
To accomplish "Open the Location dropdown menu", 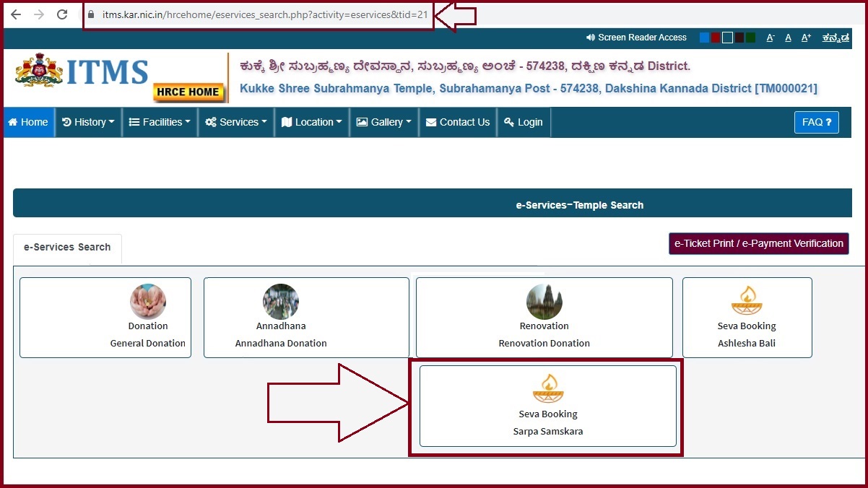I will (x=312, y=122).
